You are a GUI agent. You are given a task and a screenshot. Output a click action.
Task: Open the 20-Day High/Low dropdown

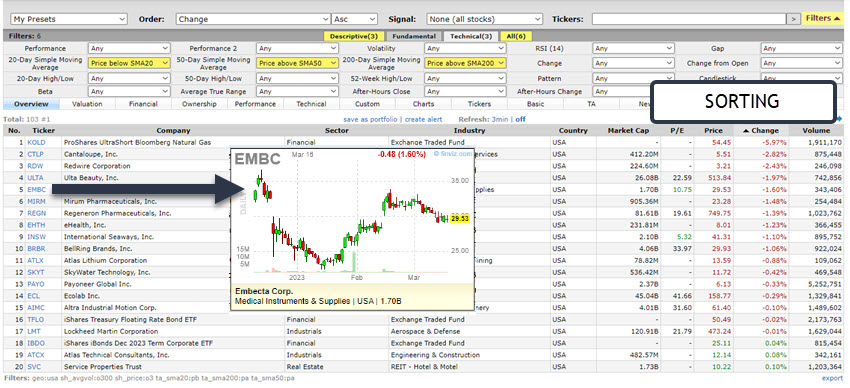129,79
